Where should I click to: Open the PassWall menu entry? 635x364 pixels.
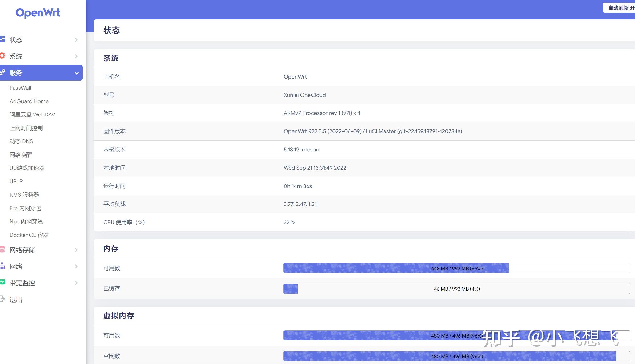click(x=20, y=88)
